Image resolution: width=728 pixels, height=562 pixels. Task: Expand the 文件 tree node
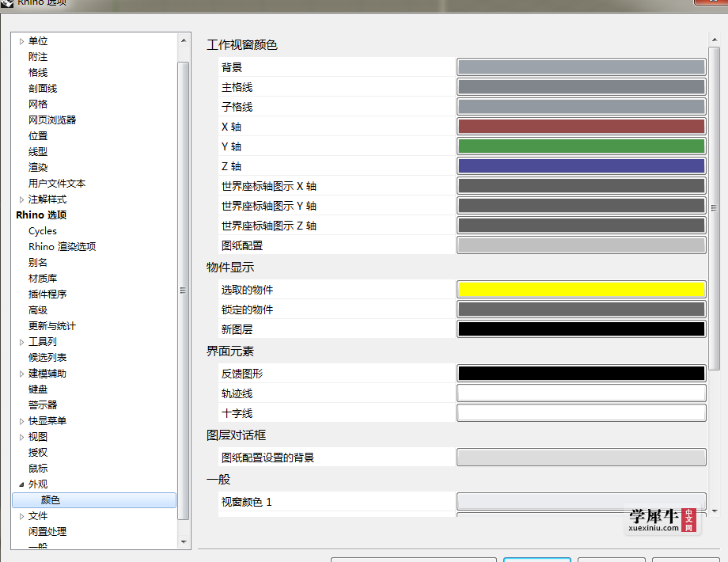[x=21, y=516]
